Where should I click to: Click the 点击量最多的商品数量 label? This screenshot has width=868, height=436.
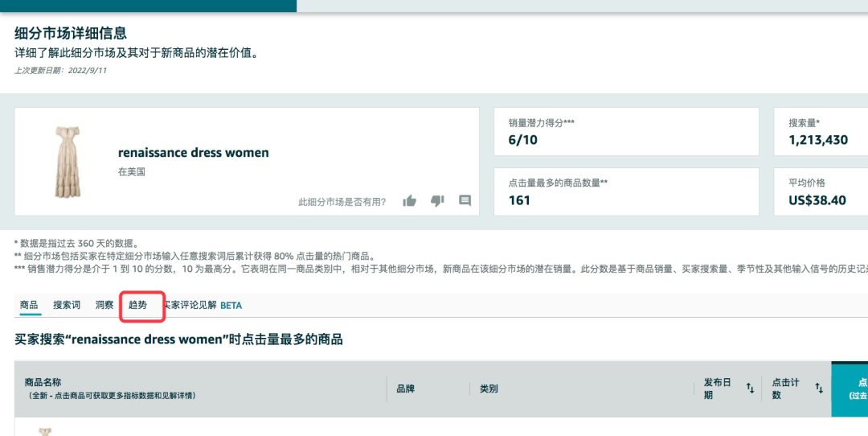pyautogui.click(x=558, y=183)
